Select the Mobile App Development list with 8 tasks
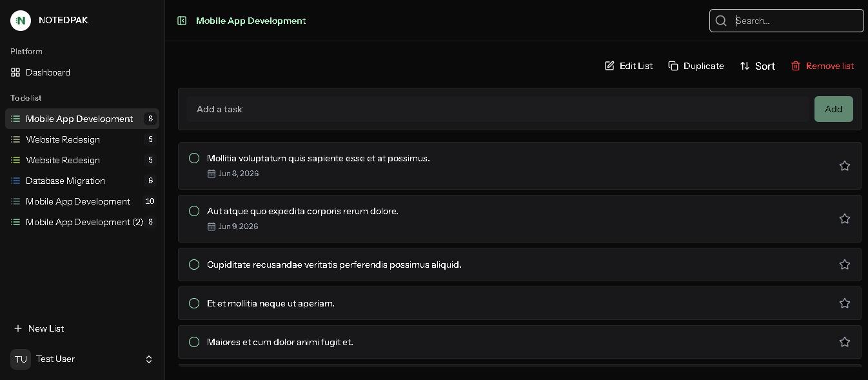This screenshot has width=868, height=380. [x=82, y=119]
